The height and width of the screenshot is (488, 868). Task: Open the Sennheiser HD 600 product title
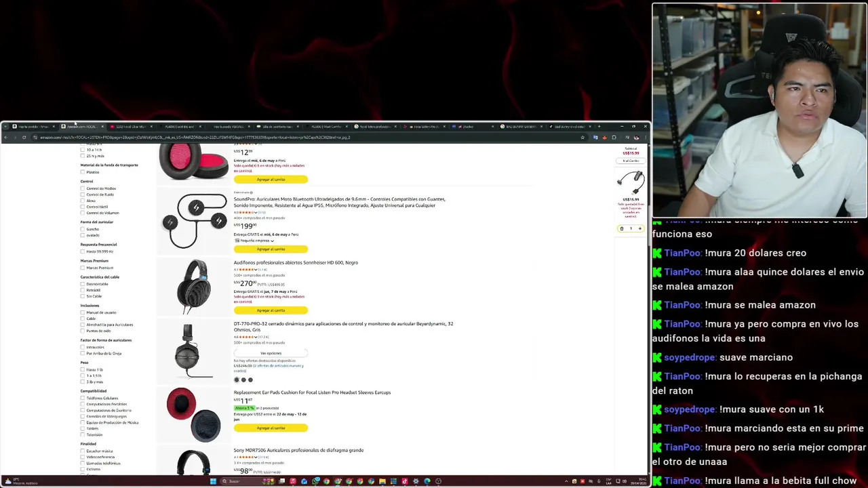click(296, 262)
